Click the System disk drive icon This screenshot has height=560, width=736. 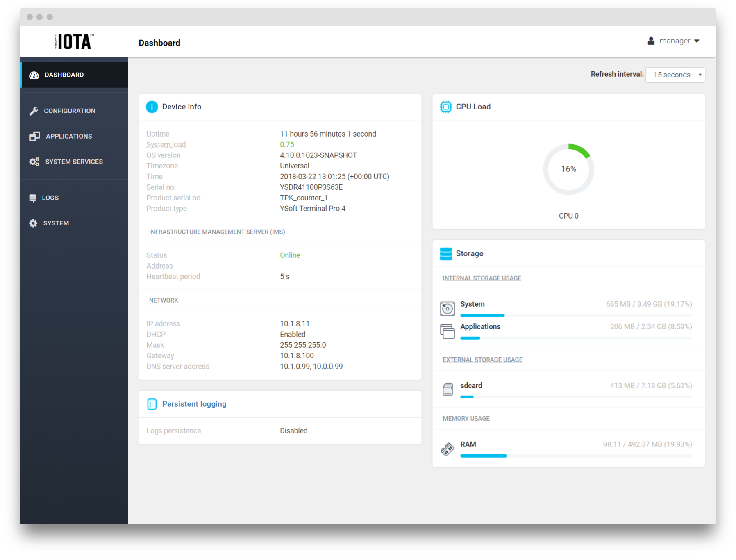pyautogui.click(x=447, y=308)
